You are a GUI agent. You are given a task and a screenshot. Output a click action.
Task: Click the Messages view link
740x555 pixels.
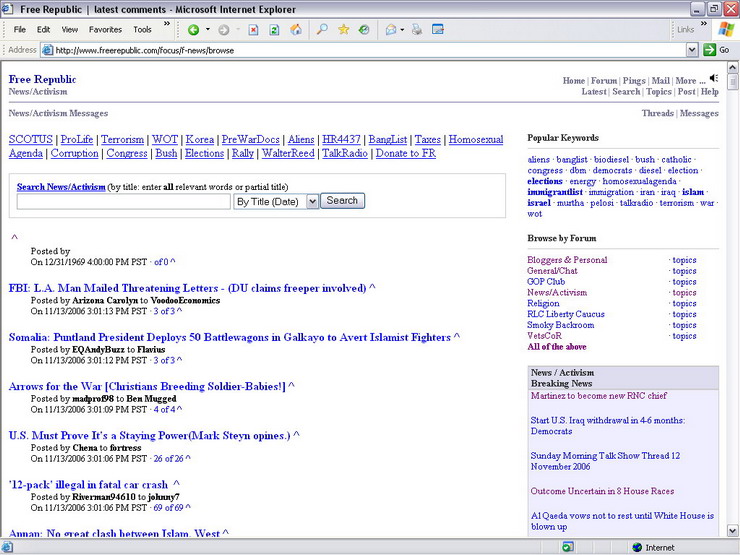tap(699, 113)
